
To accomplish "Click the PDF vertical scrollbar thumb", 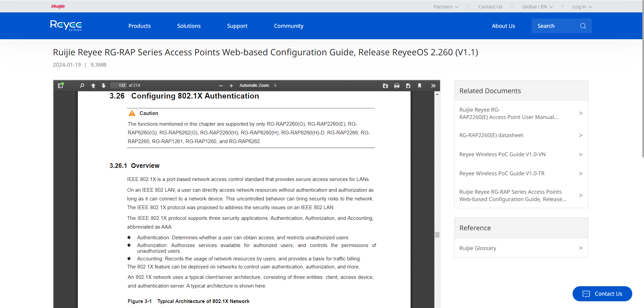I will coord(437,235).
